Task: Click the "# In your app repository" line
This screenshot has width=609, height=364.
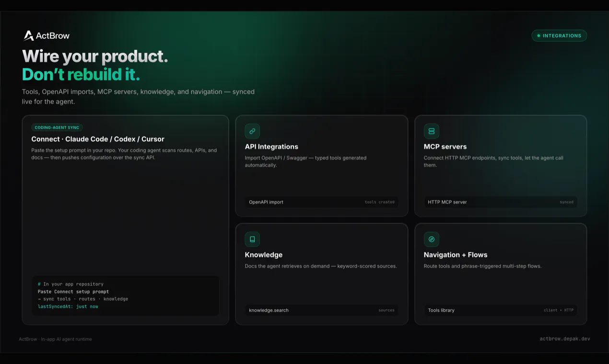Action: (x=70, y=284)
